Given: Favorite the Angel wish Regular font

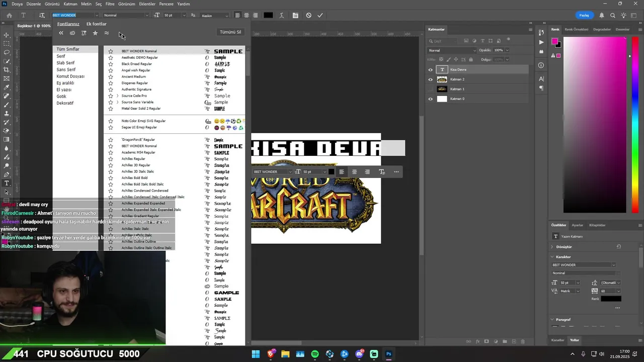Looking at the screenshot, I should click(x=111, y=70).
